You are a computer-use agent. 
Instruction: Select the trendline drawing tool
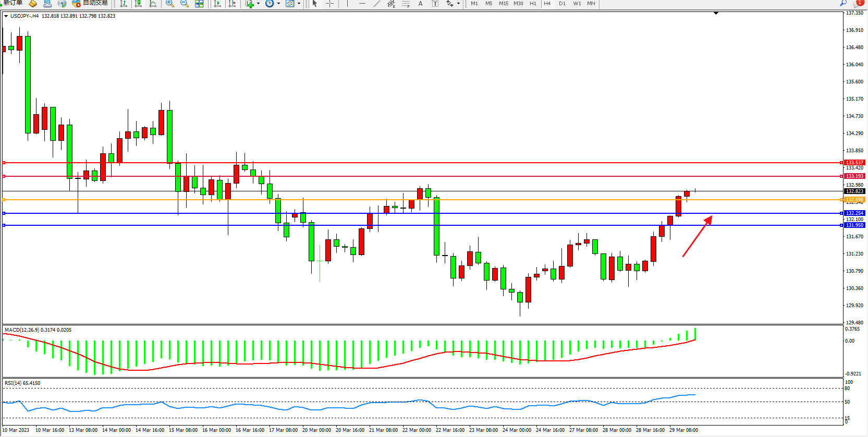[377, 4]
